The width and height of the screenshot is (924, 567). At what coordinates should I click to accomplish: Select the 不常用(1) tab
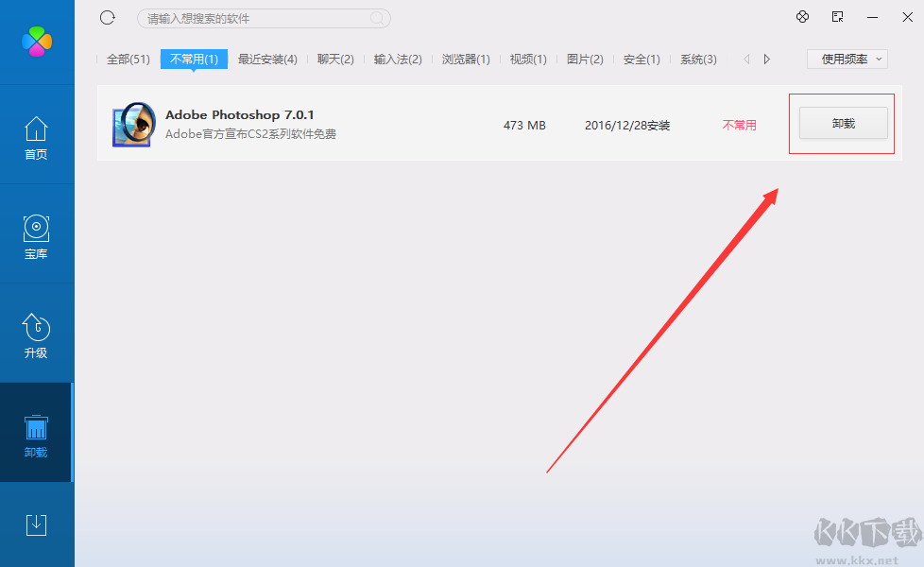coord(194,59)
